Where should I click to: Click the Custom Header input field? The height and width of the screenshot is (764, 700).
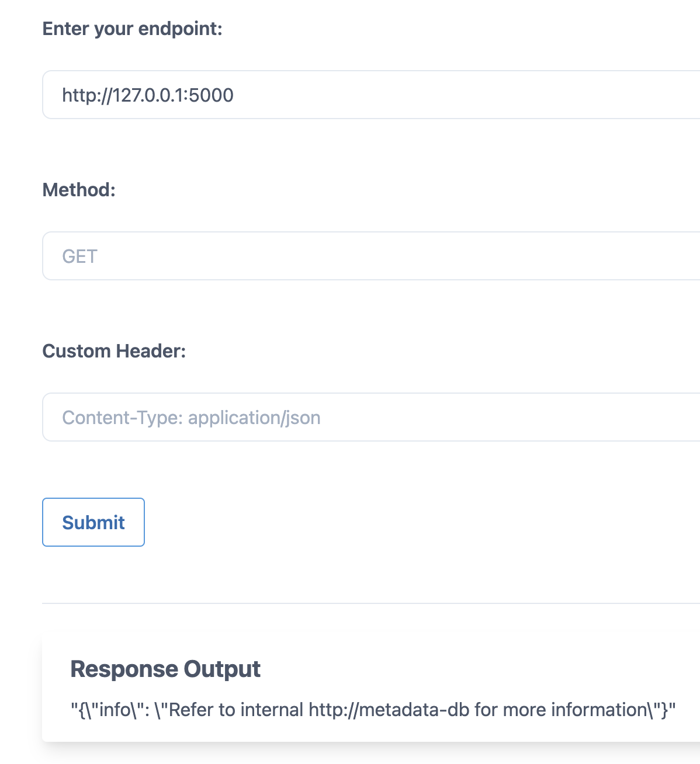(374, 417)
